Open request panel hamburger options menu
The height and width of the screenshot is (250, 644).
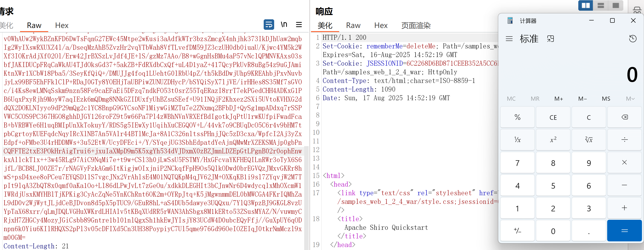pos(299,25)
